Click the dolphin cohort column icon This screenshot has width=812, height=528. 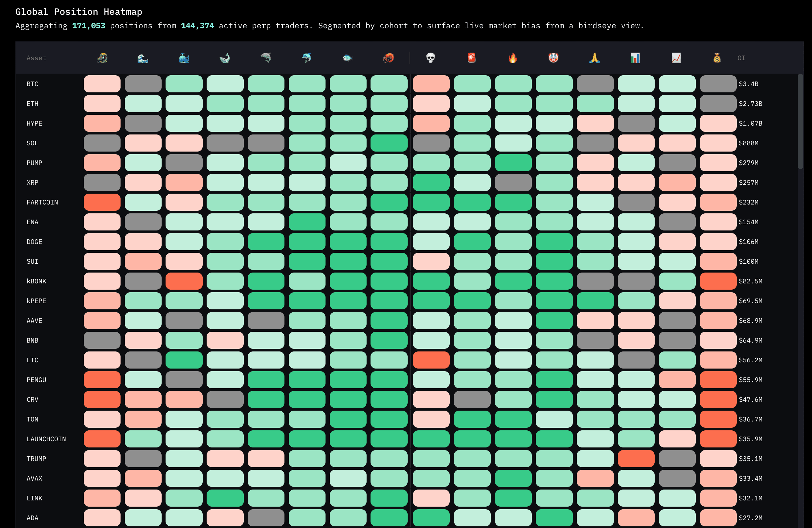tap(307, 58)
